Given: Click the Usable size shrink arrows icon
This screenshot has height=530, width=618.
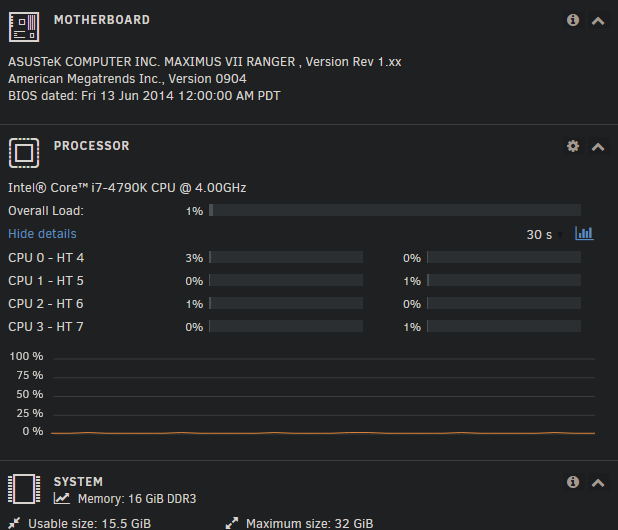Looking at the screenshot, I should (x=14, y=523).
